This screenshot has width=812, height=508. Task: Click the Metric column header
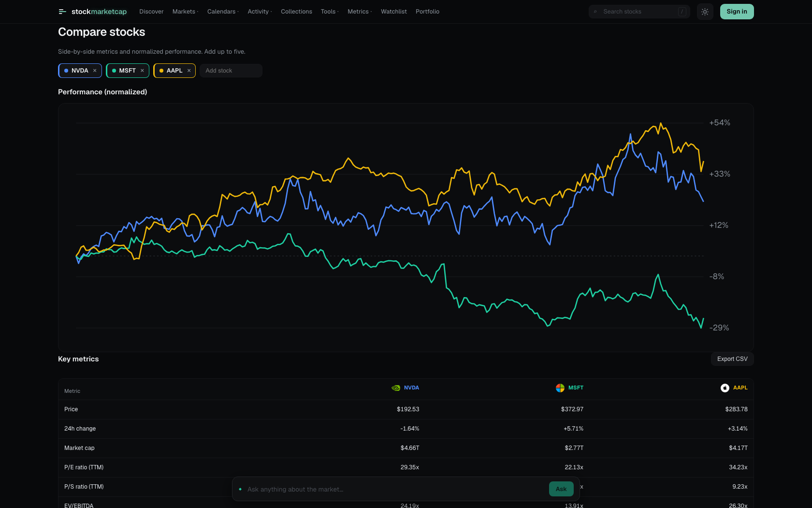click(x=72, y=391)
